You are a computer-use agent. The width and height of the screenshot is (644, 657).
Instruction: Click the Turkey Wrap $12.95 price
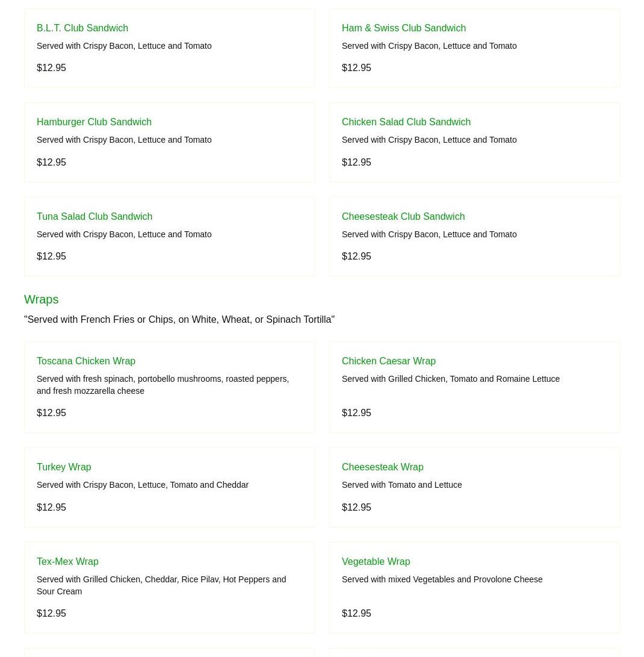click(x=51, y=507)
